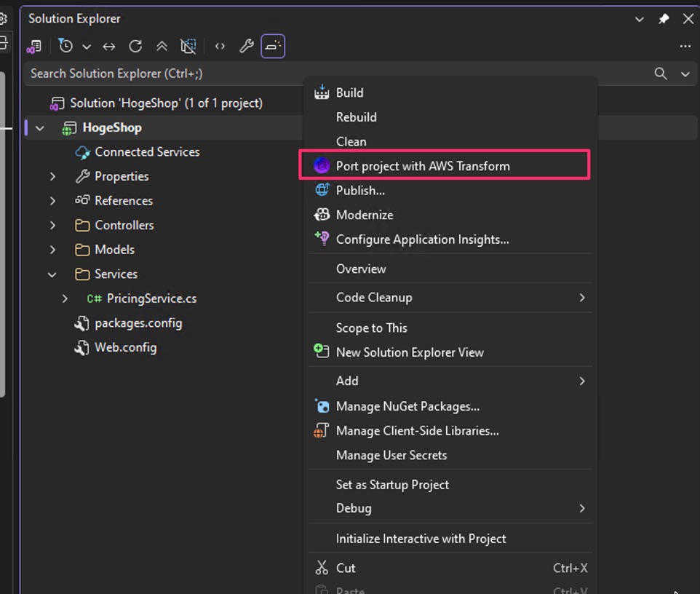Choose Clean from context menu
This screenshot has width=700, height=594.
(x=450, y=141)
